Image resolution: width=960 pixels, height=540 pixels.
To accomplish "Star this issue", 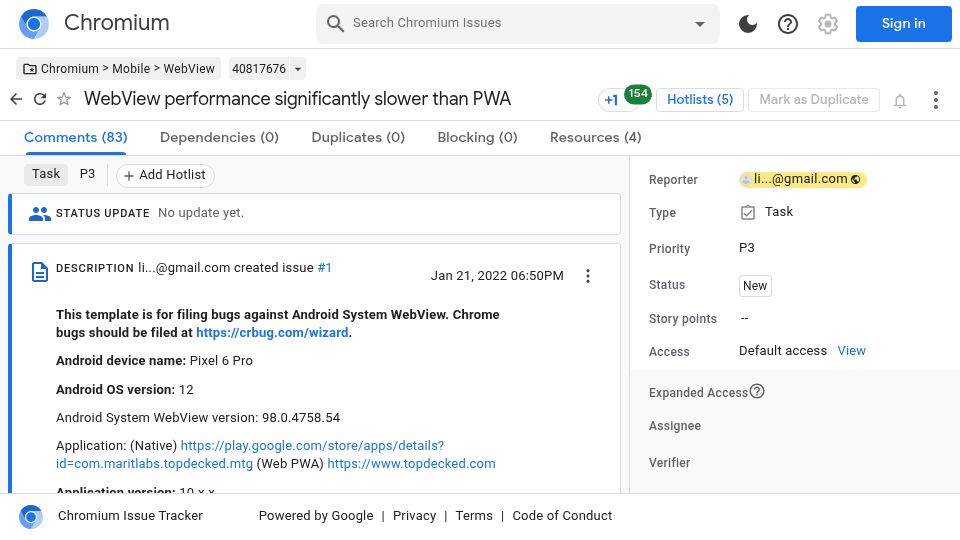I will (64, 99).
